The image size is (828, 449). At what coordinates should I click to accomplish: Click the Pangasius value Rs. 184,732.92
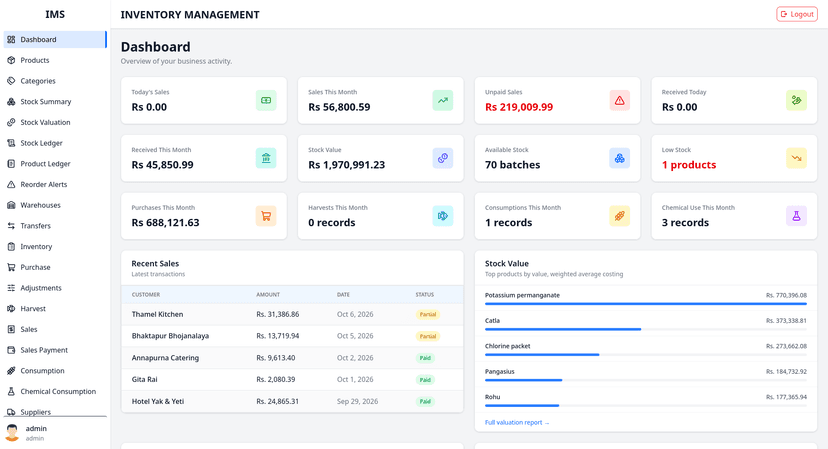786,371
